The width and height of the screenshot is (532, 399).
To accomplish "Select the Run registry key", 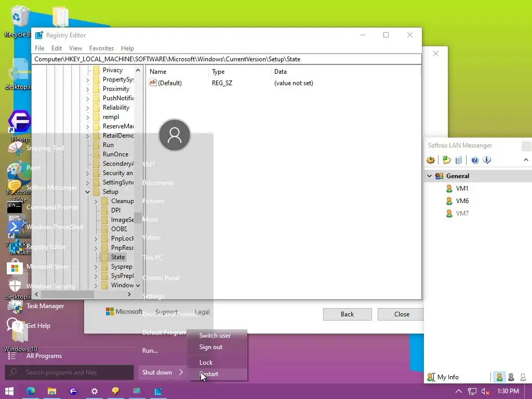I will [108, 145].
